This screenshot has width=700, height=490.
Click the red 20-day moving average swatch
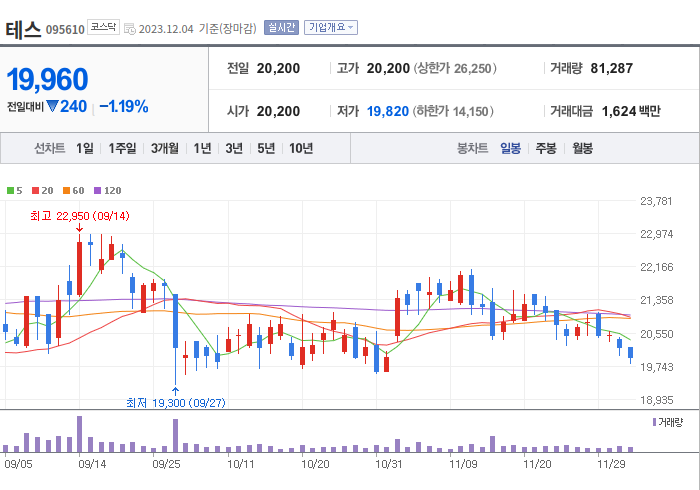tap(35, 191)
